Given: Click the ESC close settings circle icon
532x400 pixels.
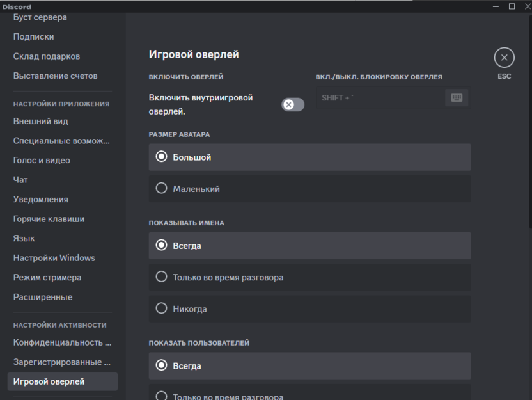Looking at the screenshot, I should [504, 58].
